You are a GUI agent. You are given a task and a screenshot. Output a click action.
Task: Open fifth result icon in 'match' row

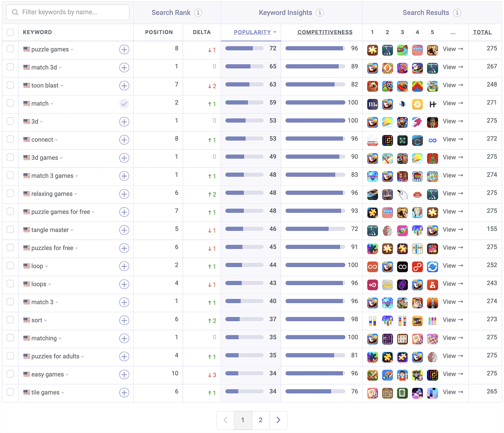point(432,104)
